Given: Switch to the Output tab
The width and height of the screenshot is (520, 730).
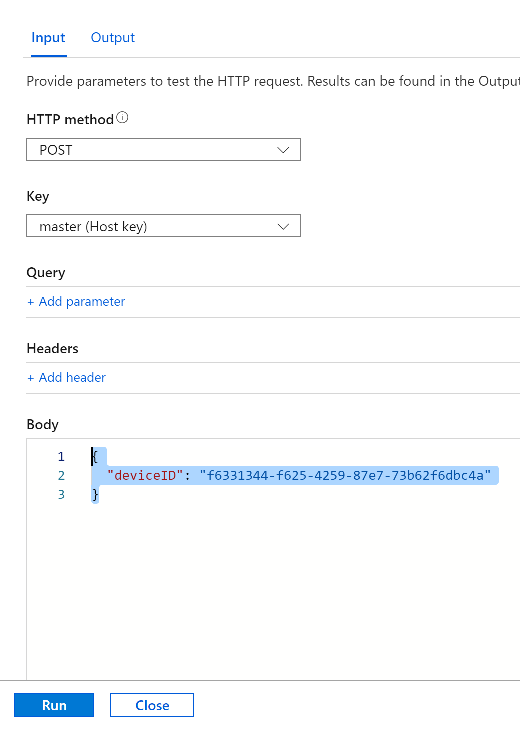Looking at the screenshot, I should tap(113, 37).
